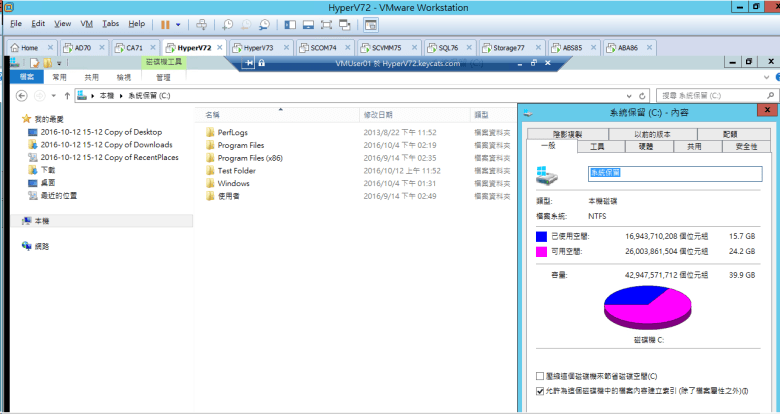
Task: Click the blue used-space color swatch
Action: 542,236
